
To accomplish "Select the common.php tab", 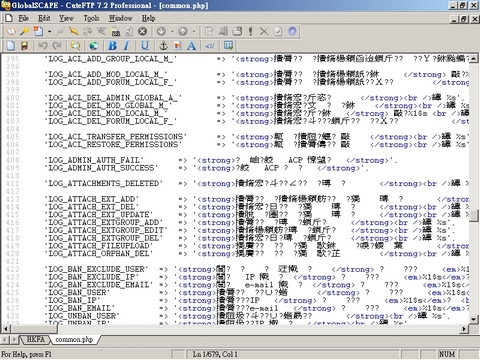I will coord(74,339).
